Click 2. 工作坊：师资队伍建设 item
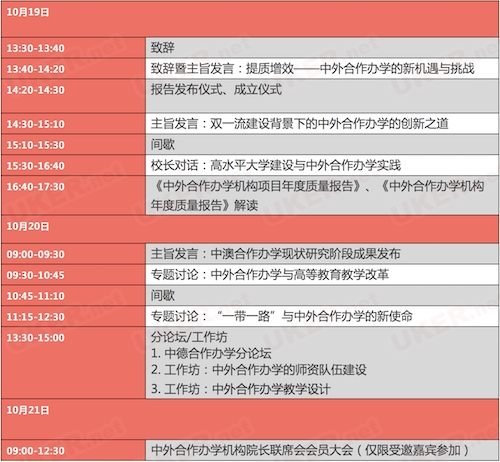Viewport: 500px width, 462px height. point(259,370)
